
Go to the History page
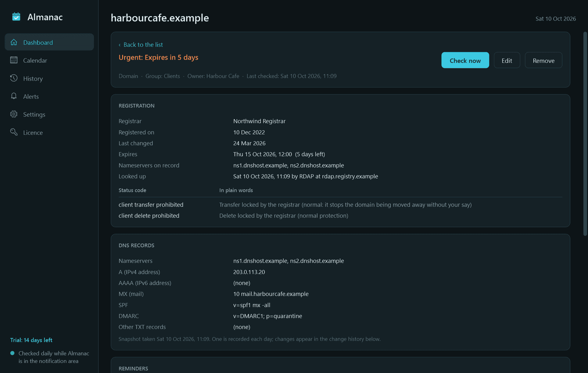pyautogui.click(x=49, y=78)
